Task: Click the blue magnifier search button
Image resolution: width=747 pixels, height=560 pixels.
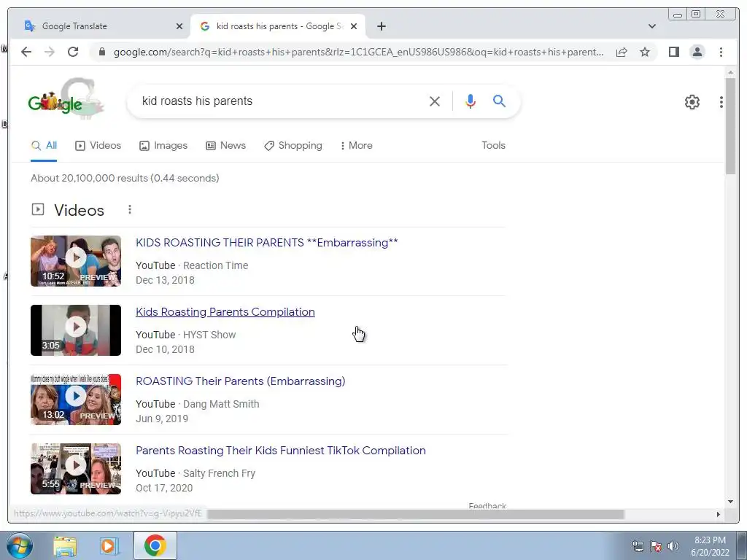Action: point(499,101)
